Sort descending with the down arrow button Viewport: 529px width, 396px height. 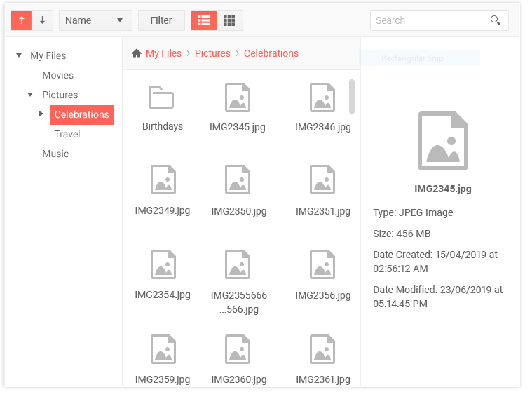point(43,21)
